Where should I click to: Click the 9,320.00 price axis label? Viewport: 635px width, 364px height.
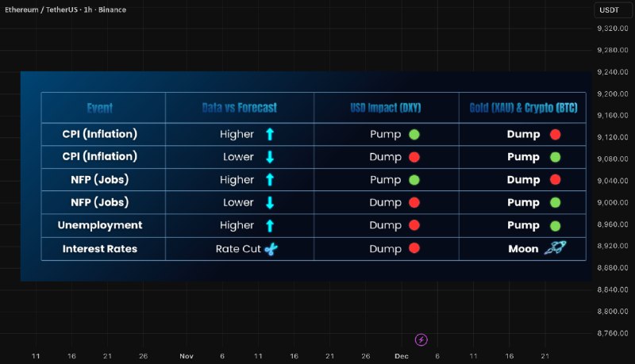click(613, 29)
